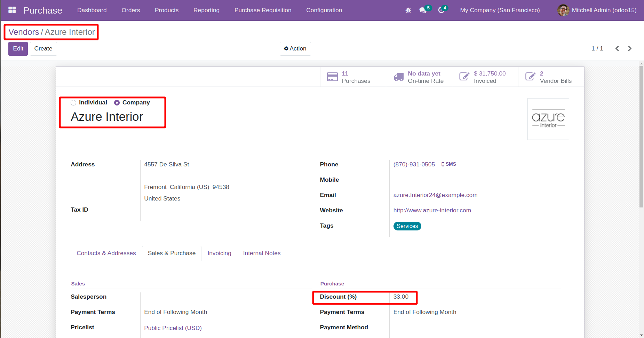Click the purchases credit card icon
This screenshot has height=338, width=644.
[332, 77]
